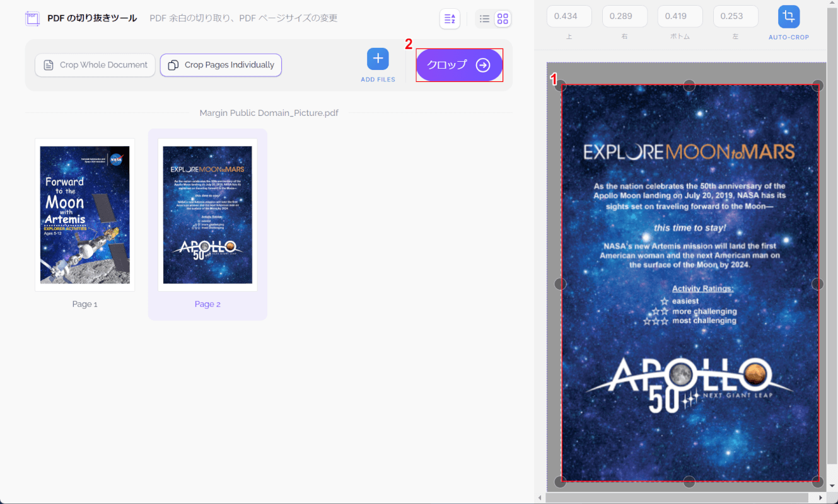
Task: Edit the left margin field 0.253
Action: click(x=736, y=16)
